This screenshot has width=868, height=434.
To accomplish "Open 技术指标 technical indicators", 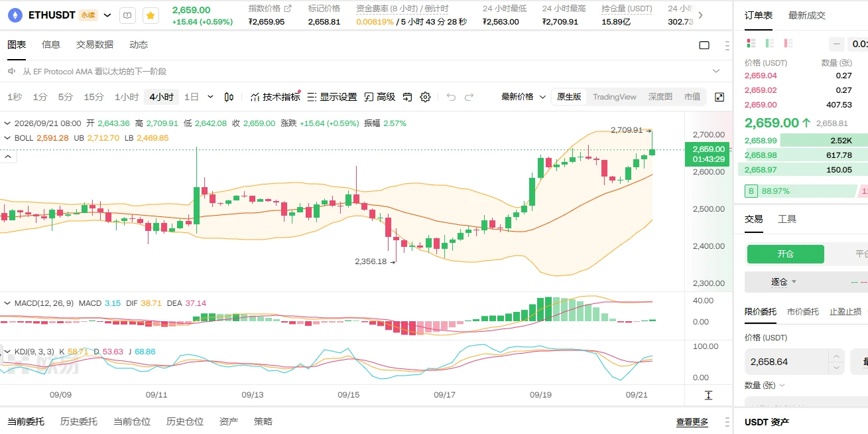I will [x=275, y=97].
